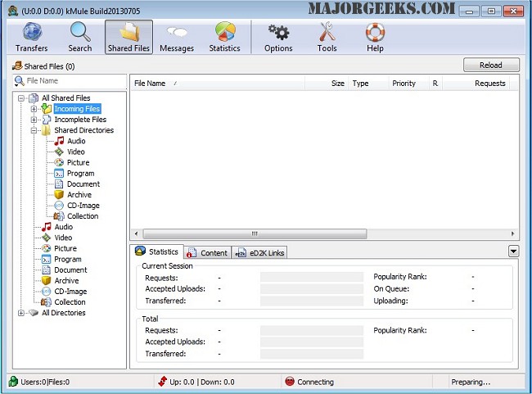Sort by Size column header
This screenshot has height=394, width=532.
327,84
